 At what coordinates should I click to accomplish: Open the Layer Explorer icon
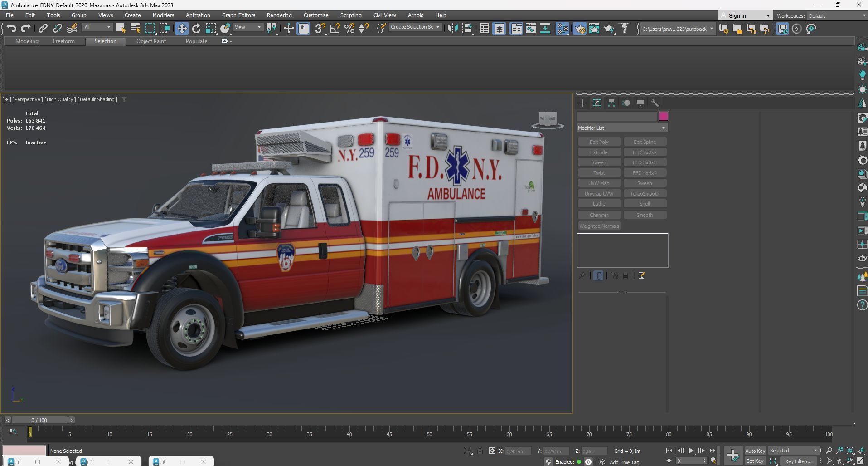click(x=499, y=29)
